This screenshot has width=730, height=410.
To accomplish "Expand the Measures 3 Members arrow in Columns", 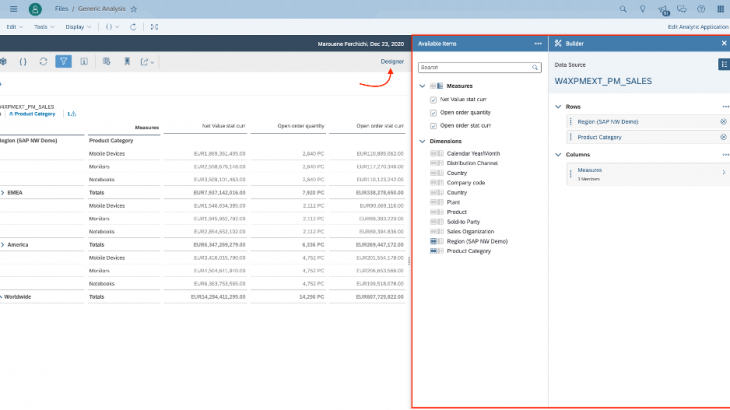I will click(x=723, y=173).
